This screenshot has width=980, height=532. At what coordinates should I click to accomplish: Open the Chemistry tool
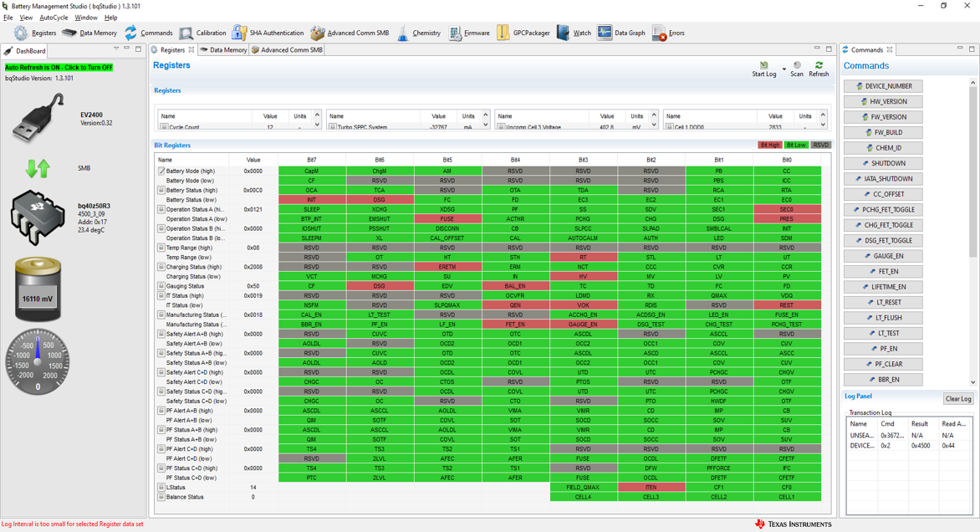tap(418, 33)
